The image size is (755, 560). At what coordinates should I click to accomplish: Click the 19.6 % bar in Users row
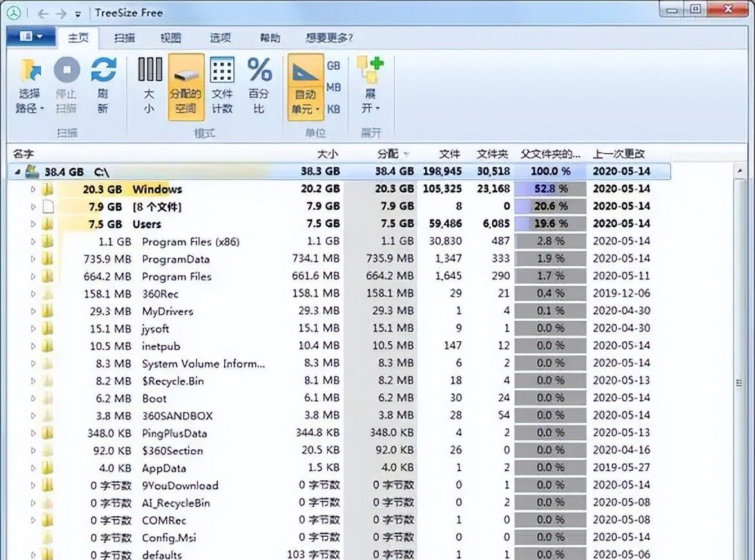pyautogui.click(x=550, y=223)
